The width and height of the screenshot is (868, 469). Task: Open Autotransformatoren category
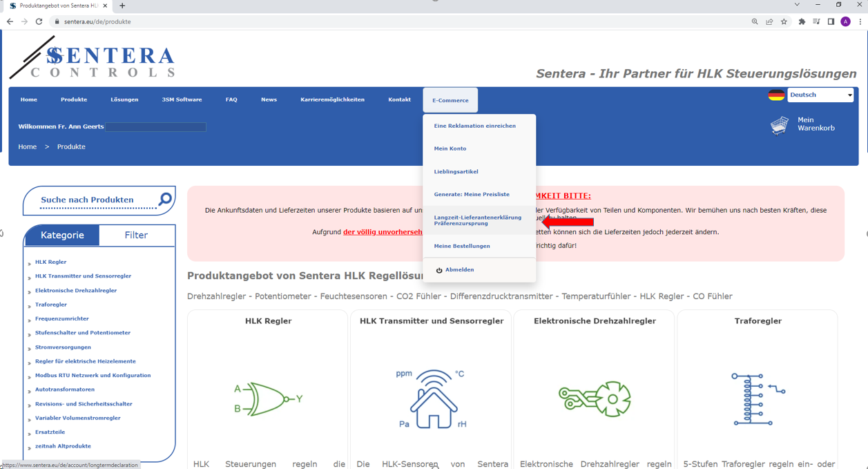point(65,390)
